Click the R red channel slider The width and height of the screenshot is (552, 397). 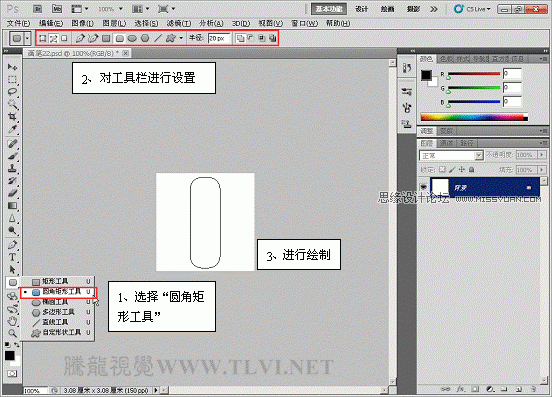[x=473, y=74]
